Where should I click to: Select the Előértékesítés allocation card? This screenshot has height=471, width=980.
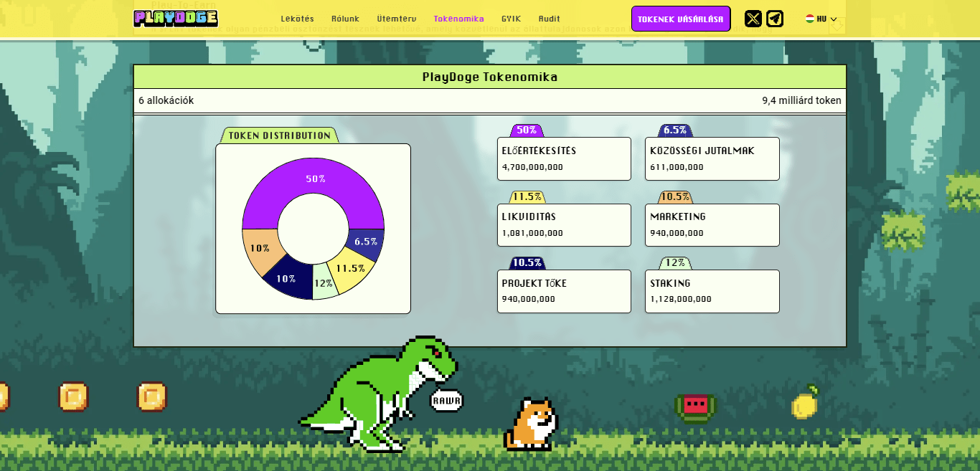pos(564,158)
